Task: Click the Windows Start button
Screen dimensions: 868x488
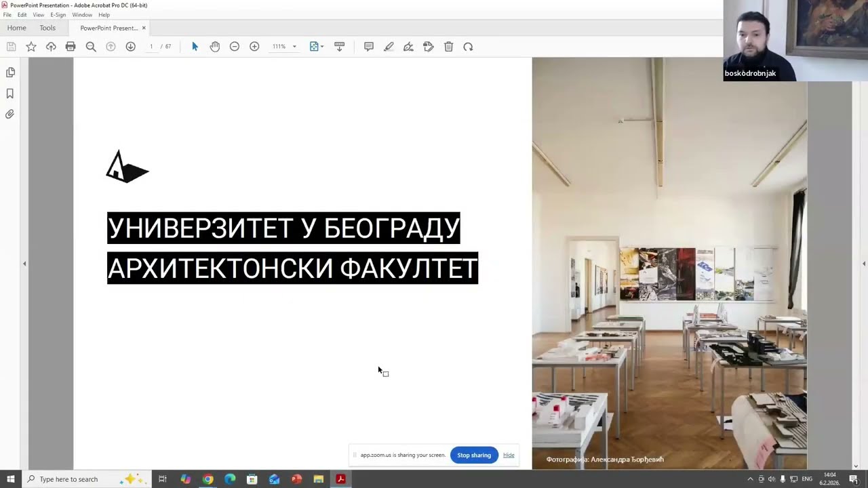Action: click(x=11, y=479)
